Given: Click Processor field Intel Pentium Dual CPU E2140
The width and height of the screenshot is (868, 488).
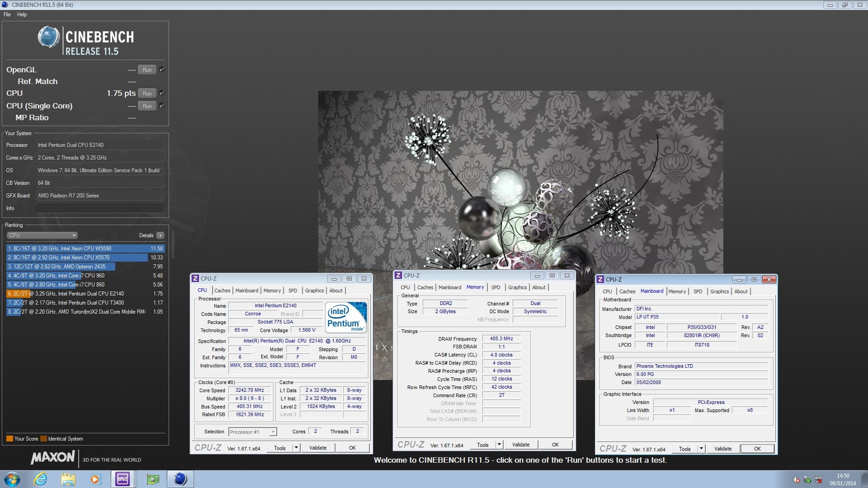Looking at the screenshot, I should pos(100,145).
